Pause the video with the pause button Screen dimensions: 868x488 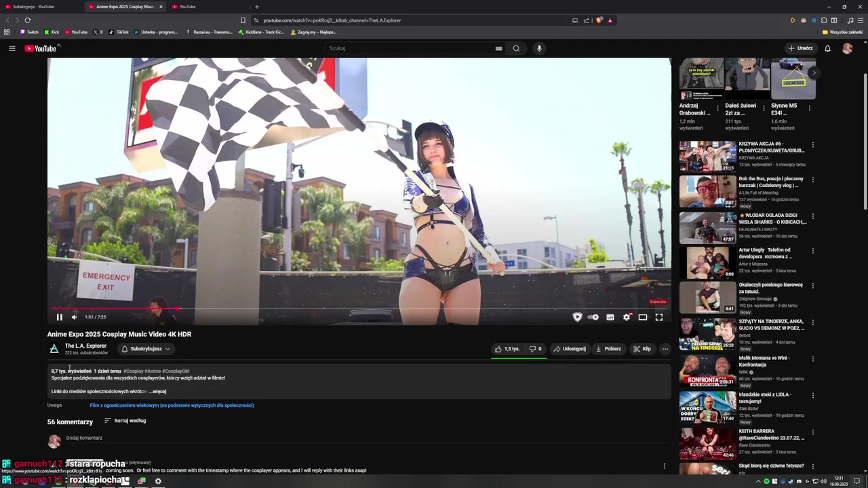(59, 317)
